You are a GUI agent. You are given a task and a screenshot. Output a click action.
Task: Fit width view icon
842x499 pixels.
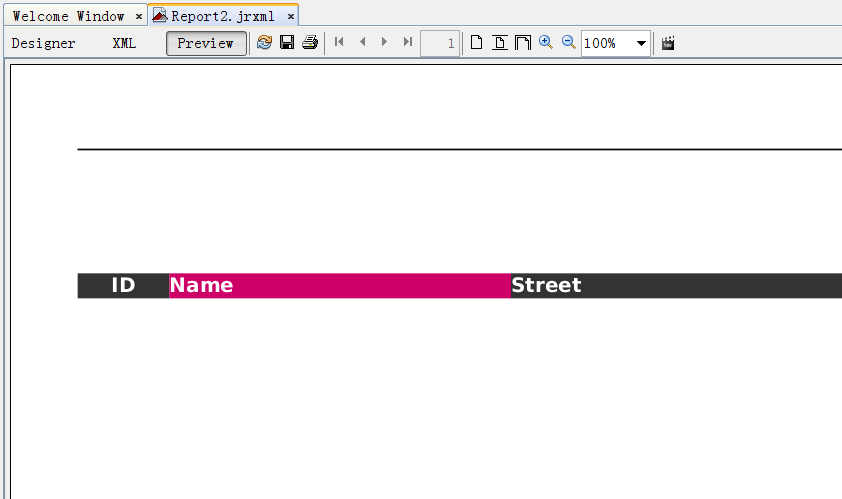coord(522,42)
